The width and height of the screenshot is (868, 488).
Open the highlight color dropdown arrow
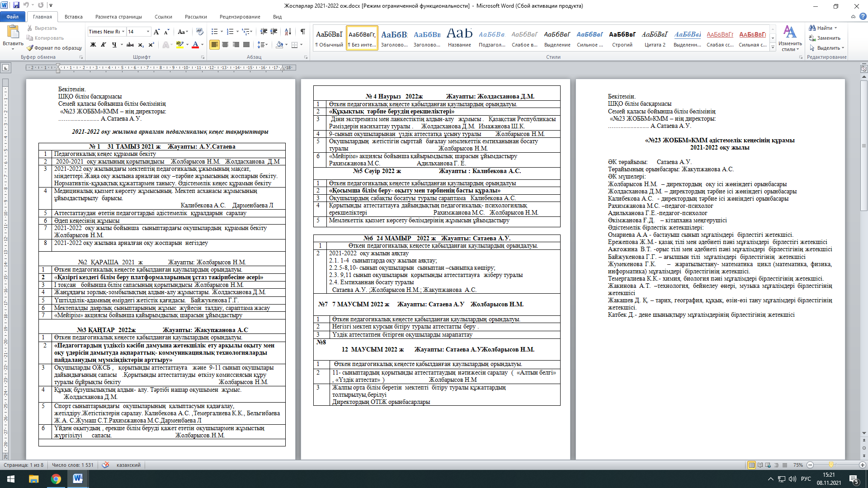tap(187, 45)
